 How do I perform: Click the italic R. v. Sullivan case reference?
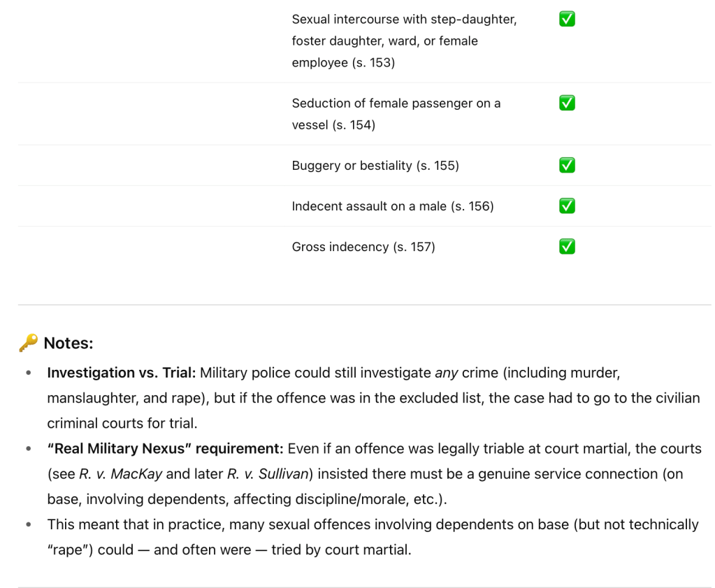point(268,474)
